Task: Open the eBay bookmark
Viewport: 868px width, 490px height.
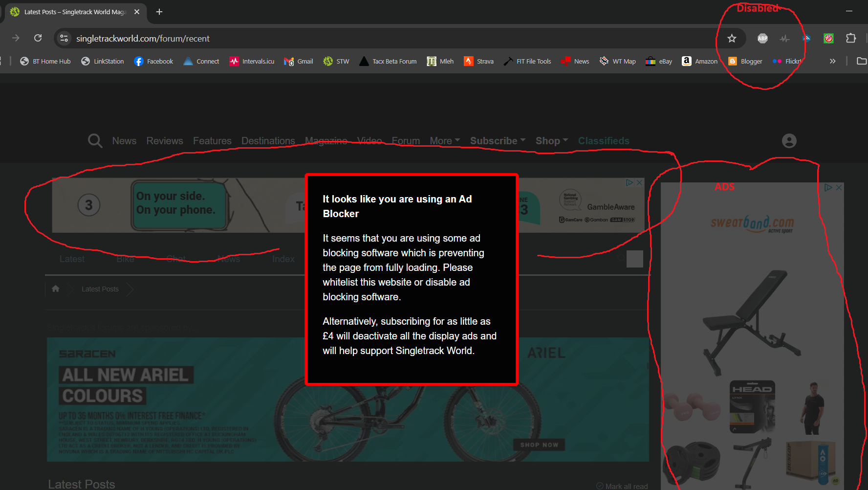Action: 658,61
